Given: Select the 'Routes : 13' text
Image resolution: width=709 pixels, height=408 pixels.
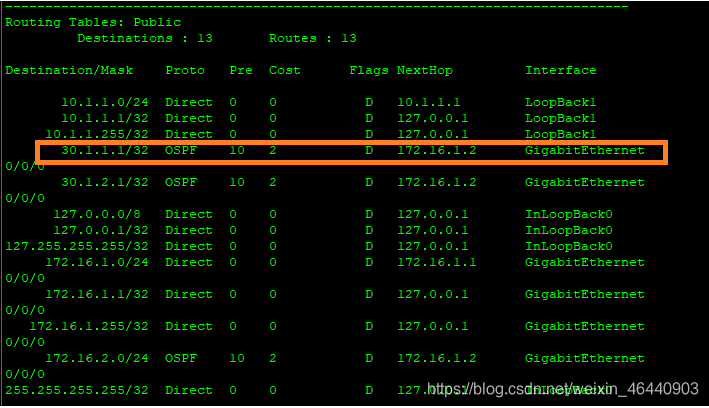Looking at the screenshot, I should (312, 38).
